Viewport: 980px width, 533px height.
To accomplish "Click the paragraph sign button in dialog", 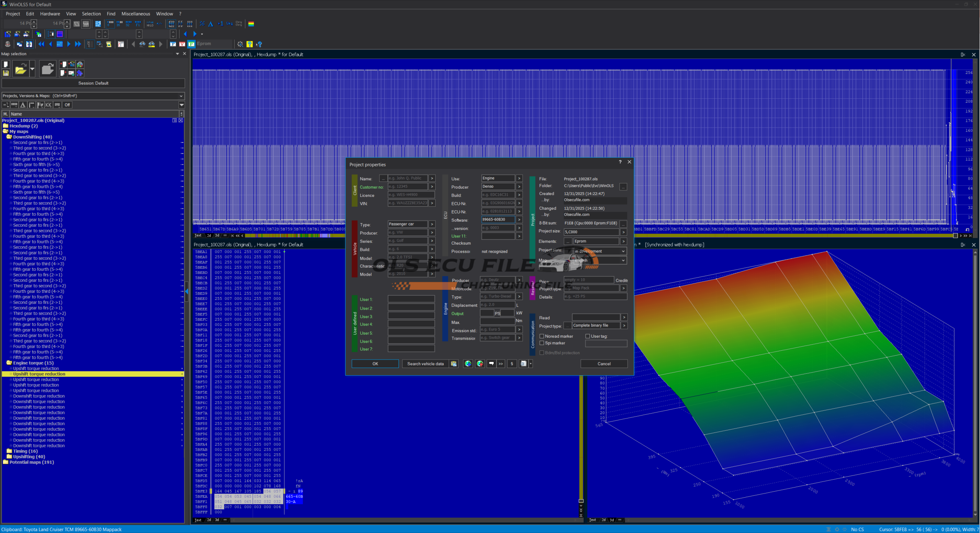I will (x=512, y=364).
